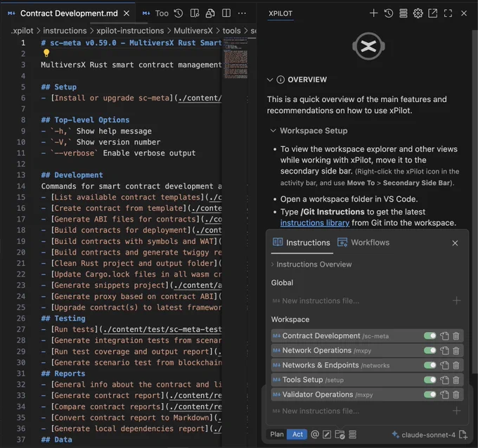
Task: Toggle the Validator Operations instructions switch
Action: point(429,395)
